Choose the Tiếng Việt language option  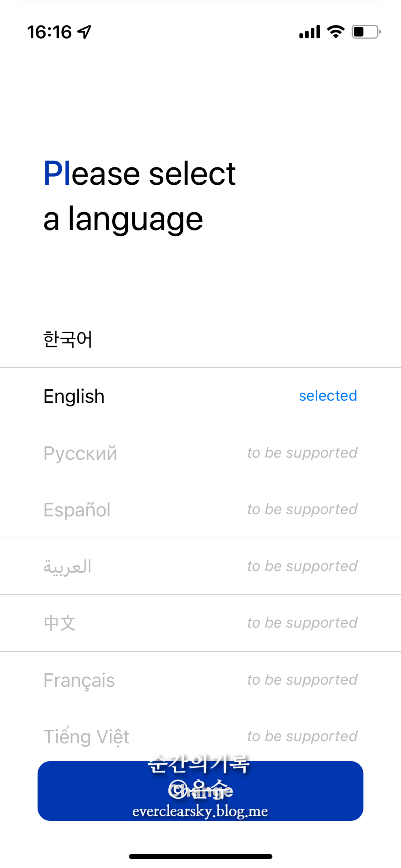[200, 736]
